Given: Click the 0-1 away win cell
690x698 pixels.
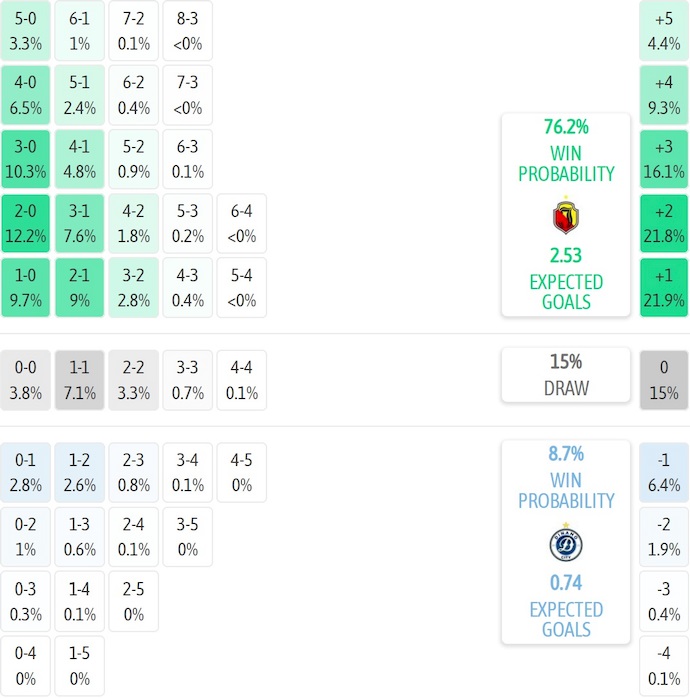Looking at the screenshot, I should point(26,473).
